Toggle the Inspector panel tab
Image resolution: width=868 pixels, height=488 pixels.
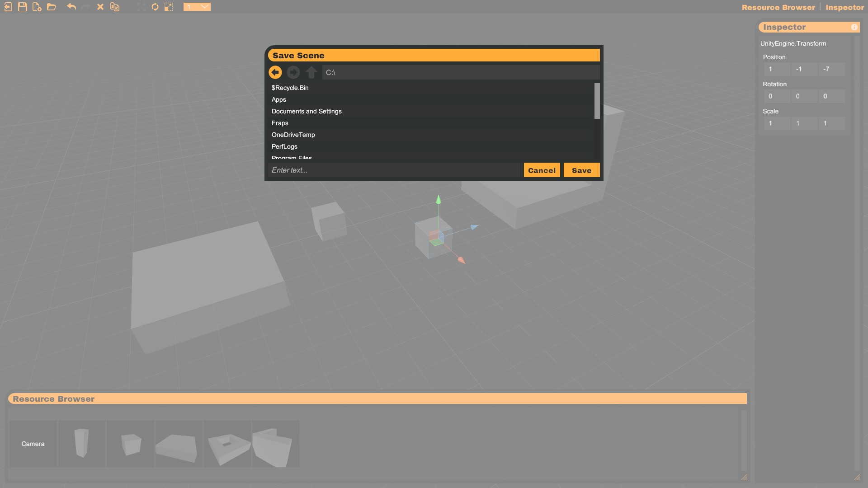tap(844, 7)
